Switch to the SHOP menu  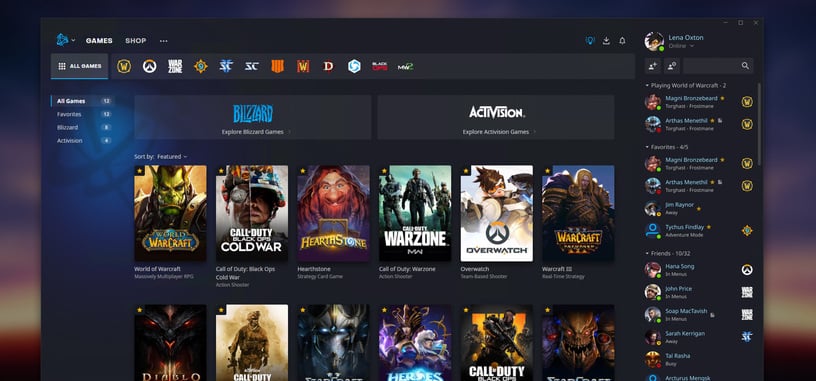pos(136,41)
